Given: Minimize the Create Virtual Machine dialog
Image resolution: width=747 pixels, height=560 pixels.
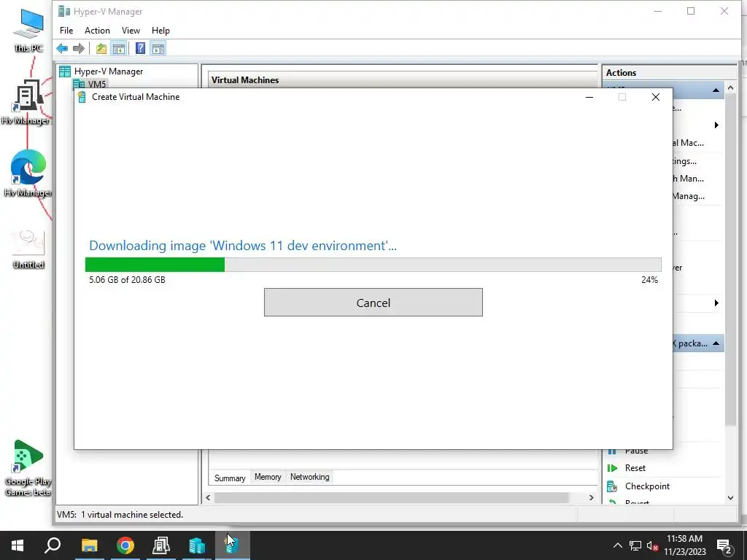Looking at the screenshot, I should point(589,97).
